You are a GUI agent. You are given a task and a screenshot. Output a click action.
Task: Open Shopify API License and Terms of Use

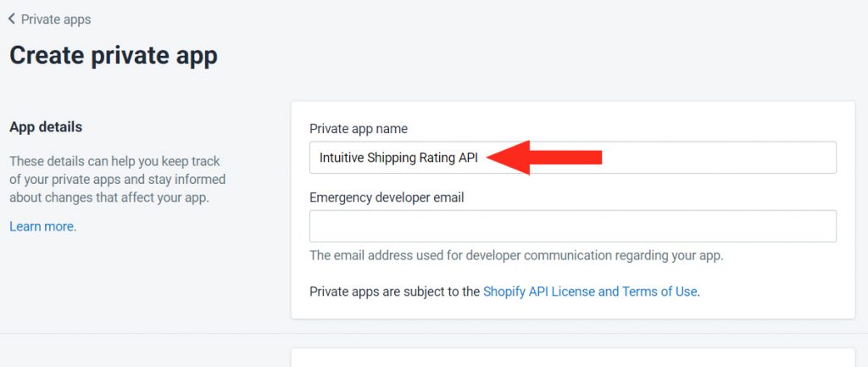(x=590, y=292)
